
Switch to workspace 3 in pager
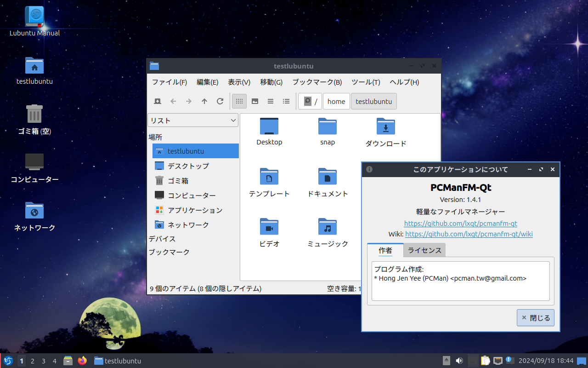tap(44, 361)
